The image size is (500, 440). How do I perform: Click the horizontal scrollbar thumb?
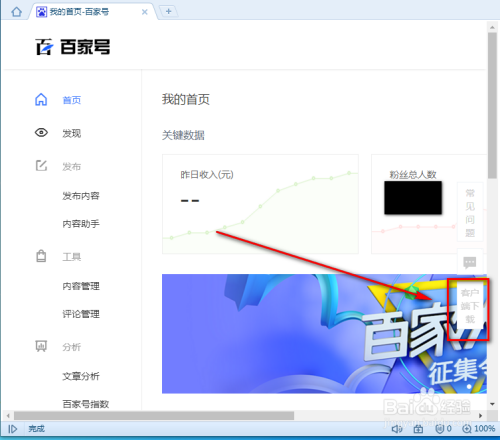pos(154,416)
